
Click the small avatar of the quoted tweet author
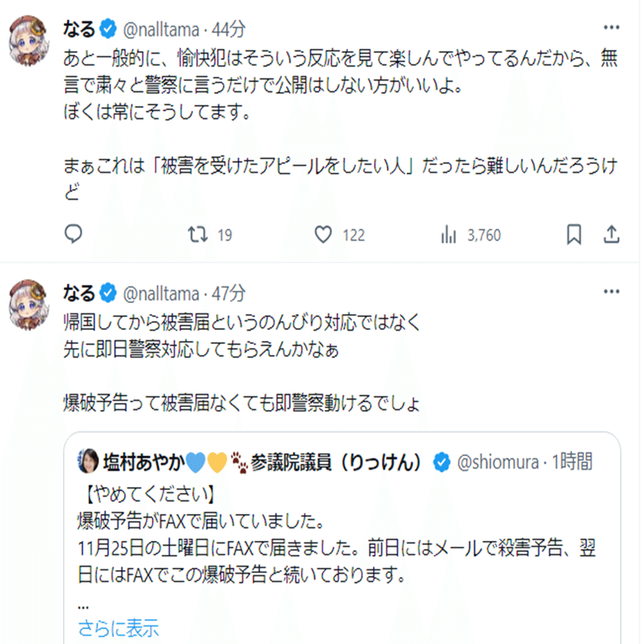(89, 461)
